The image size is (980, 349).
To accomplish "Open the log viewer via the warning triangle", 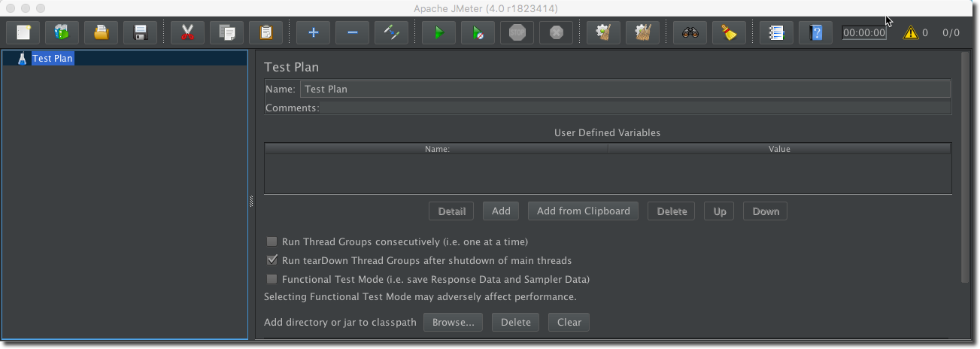I will [911, 33].
